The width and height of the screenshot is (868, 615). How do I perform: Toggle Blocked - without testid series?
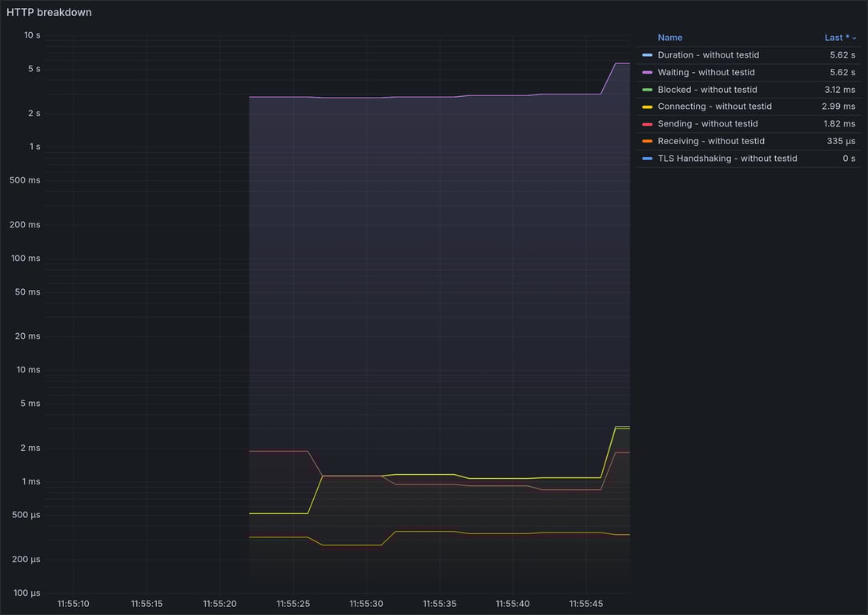707,90
